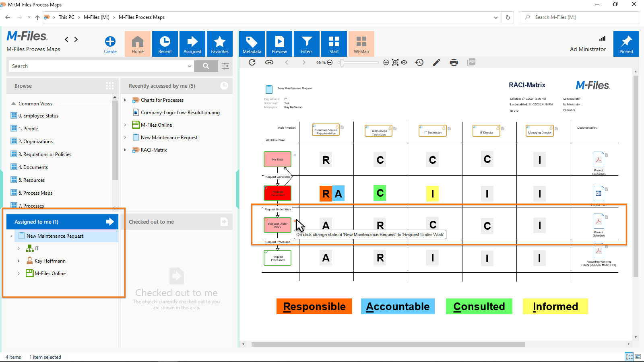This screenshot has width=644, height=362.
Task: Click the refresh icon in preview toolbar
Action: 252,62
